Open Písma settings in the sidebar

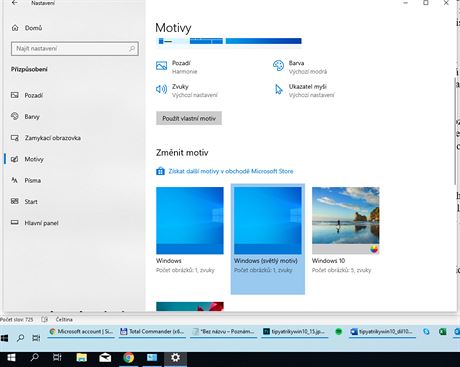click(x=26, y=180)
